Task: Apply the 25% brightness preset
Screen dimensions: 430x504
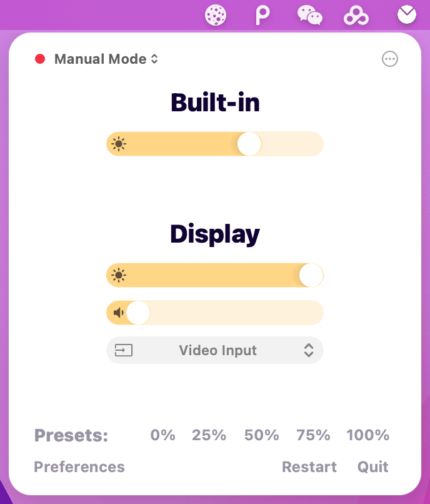Action: [x=209, y=435]
